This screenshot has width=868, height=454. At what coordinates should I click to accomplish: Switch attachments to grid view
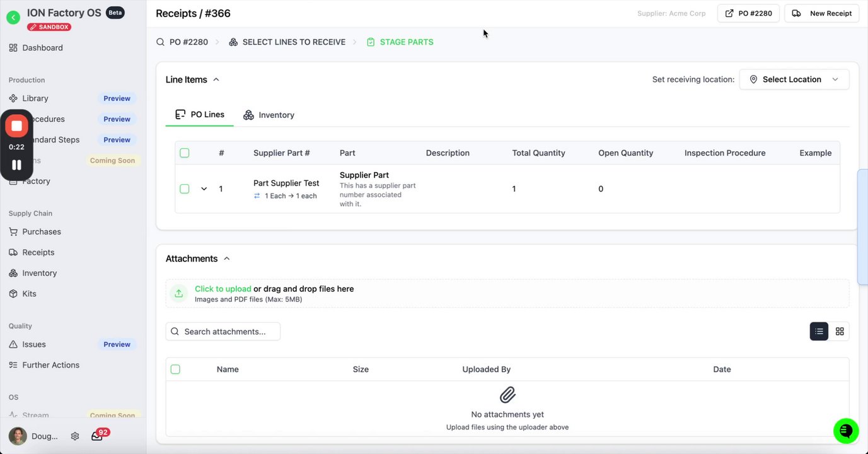click(840, 332)
